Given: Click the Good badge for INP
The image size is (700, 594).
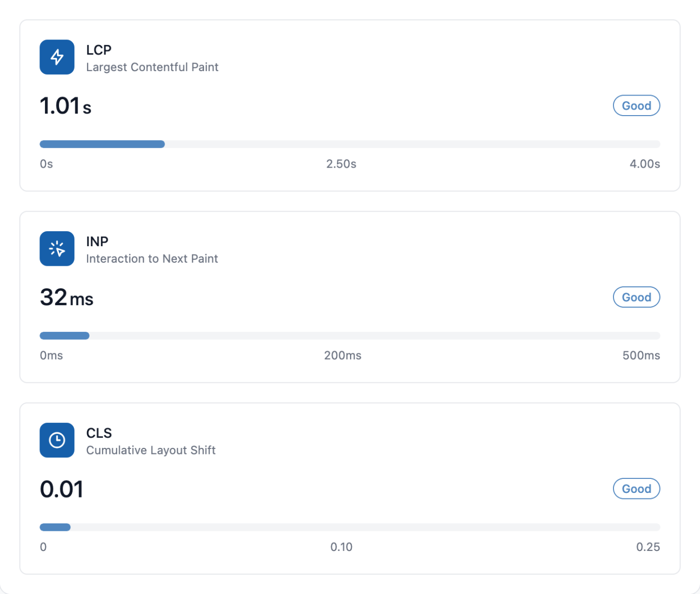Looking at the screenshot, I should coord(636,297).
